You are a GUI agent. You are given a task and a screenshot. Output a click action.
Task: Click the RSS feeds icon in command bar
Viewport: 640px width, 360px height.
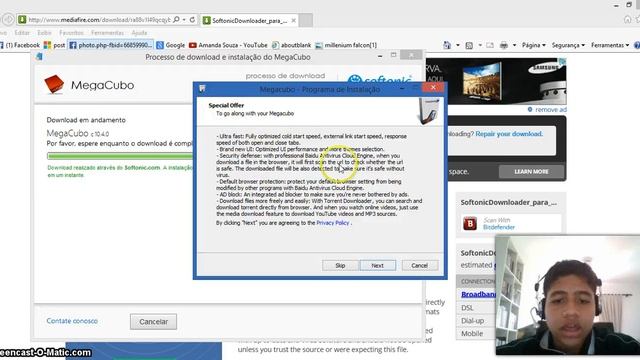click(x=469, y=45)
